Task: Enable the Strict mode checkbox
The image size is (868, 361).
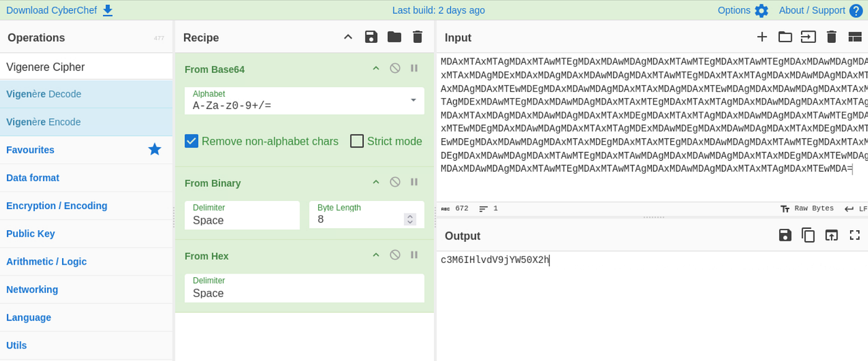Action: pyautogui.click(x=357, y=141)
